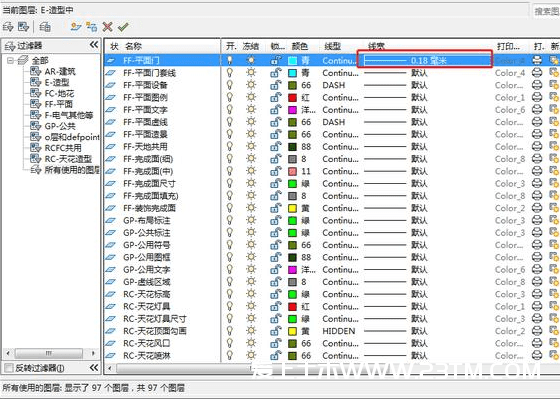Click the 线型 column header
This screenshot has height=399, width=560.
333,46
